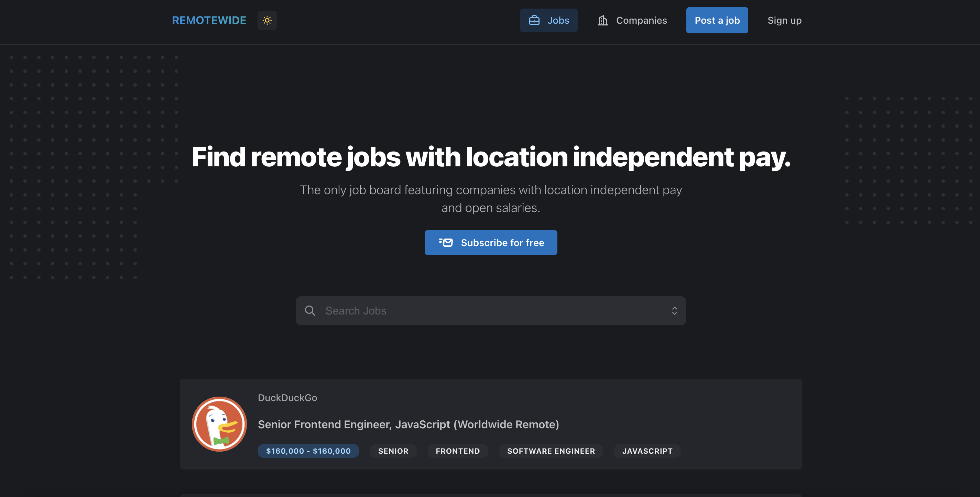
Task: Click the building icon beside Companies
Action: point(603,20)
